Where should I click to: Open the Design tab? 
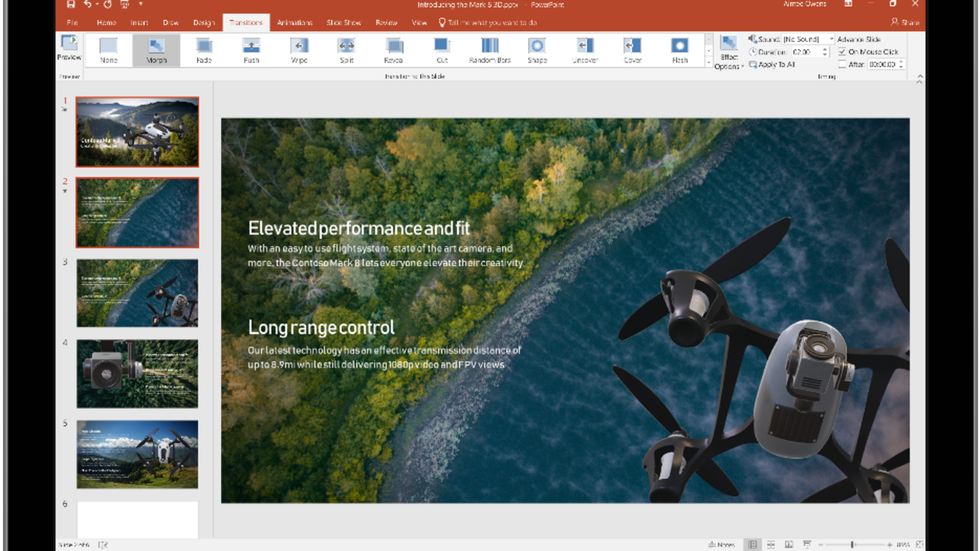click(204, 23)
